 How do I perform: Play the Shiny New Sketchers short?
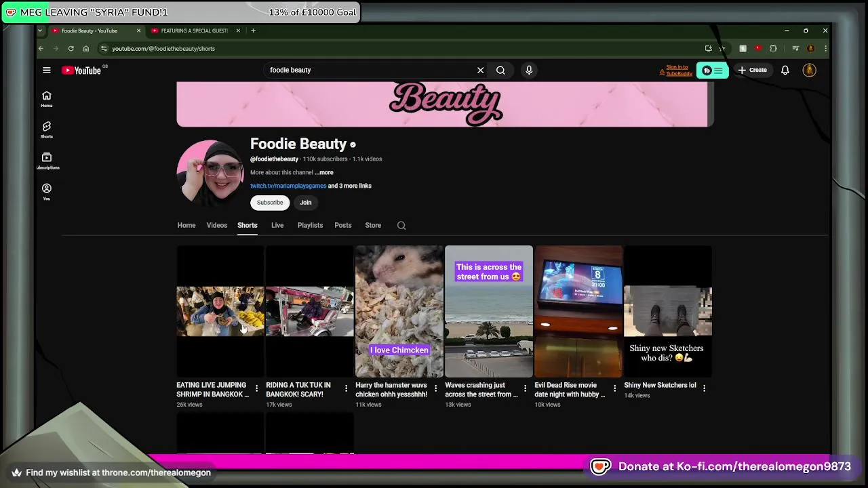(668, 311)
